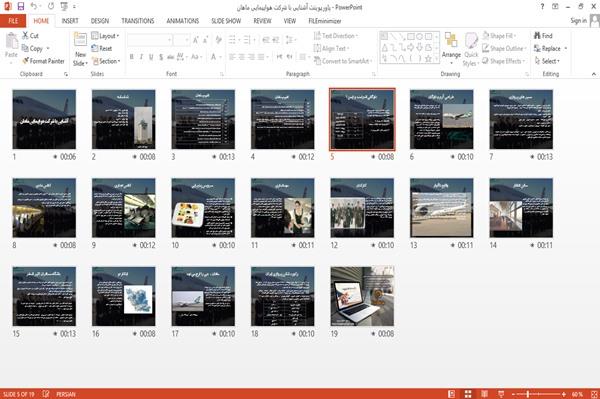Select slide 10 food tray thumbnail
This screenshot has height=399, width=600.
coord(203,208)
